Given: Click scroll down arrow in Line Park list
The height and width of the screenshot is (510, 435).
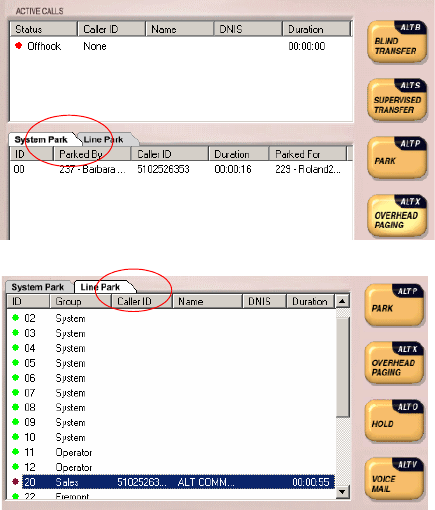Looking at the screenshot, I should [x=342, y=491].
